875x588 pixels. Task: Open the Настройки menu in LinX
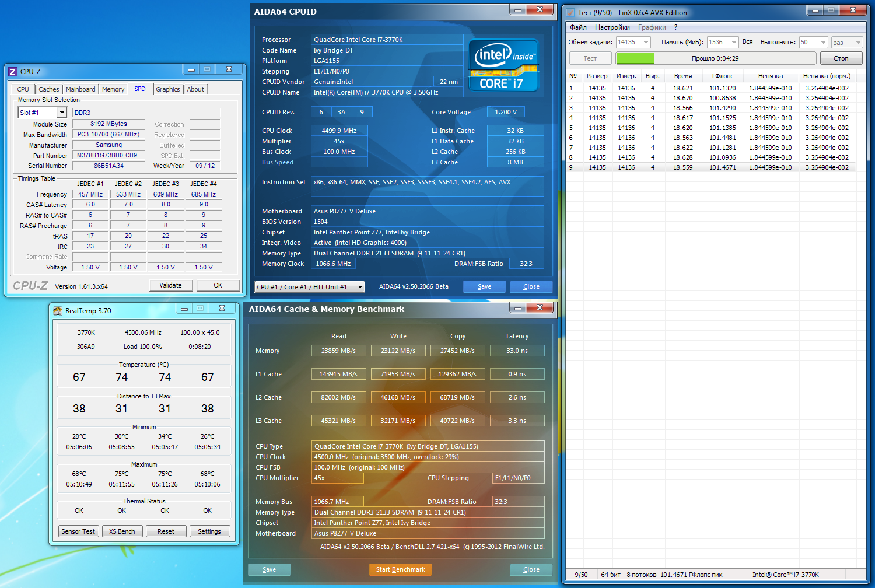pyautogui.click(x=612, y=27)
